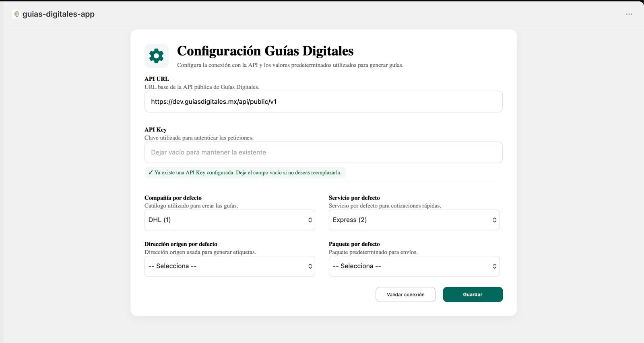Image resolution: width=644 pixels, height=343 pixels.
Task: Open the Paquete por defecto dropdown
Action: (414, 266)
